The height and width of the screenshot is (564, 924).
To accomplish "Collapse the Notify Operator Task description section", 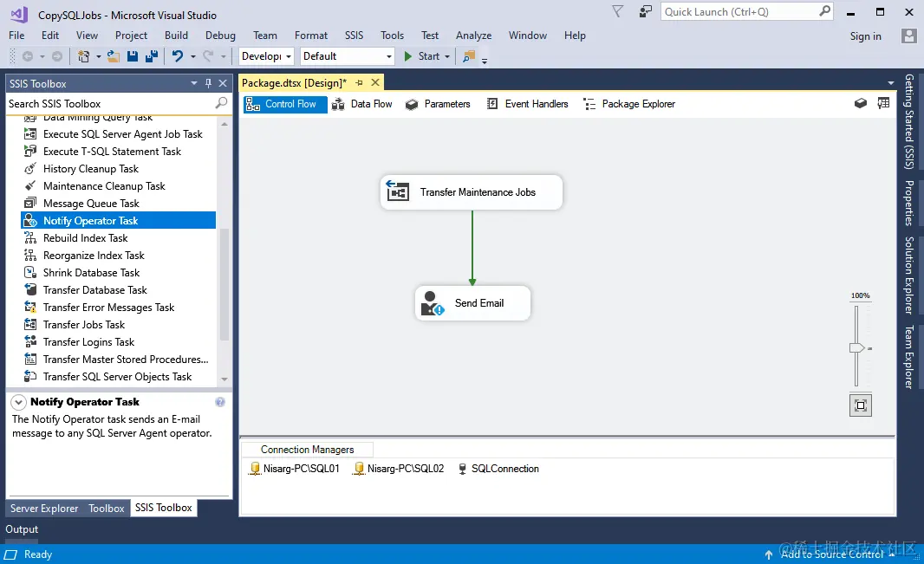I will 18,402.
